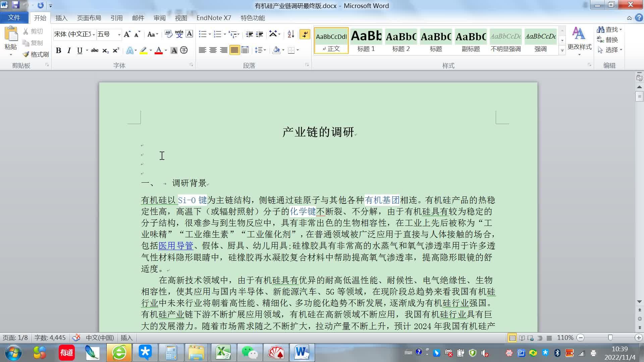The height and width of the screenshot is (362, 644).
Task: Click the Clear Formatting icon
Action: pos(168,34)
